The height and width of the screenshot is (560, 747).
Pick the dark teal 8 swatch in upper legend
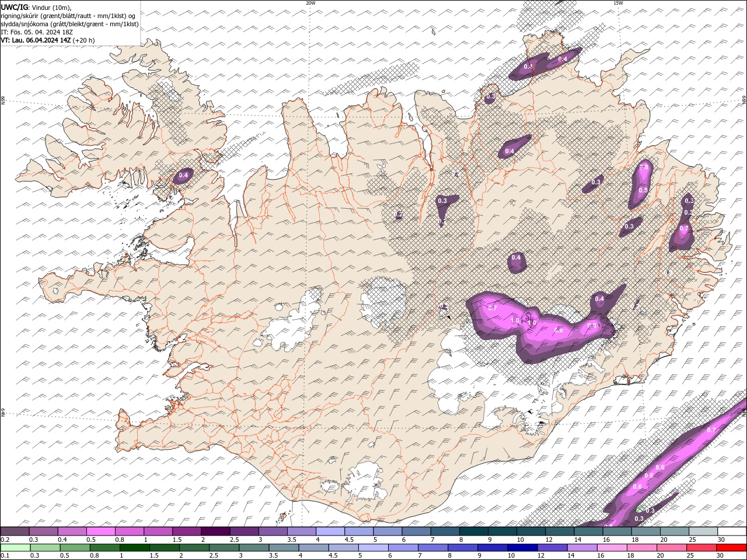pos(473,531)
